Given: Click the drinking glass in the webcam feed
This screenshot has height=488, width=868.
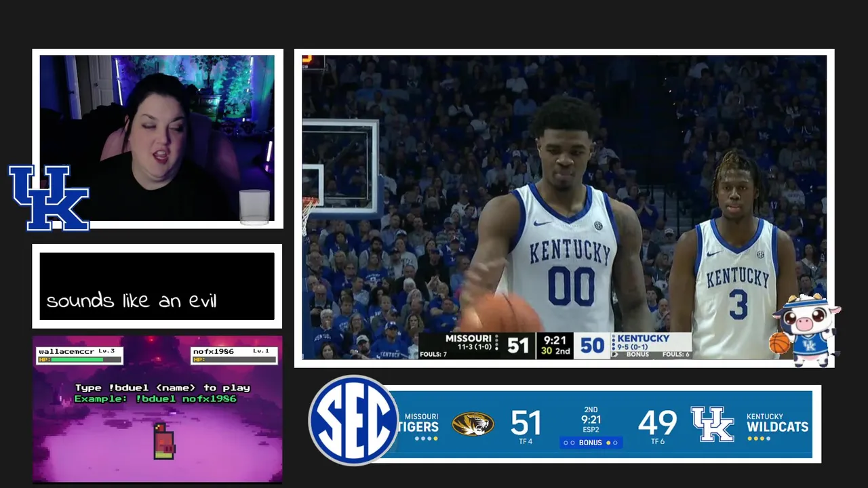Looking at the screenshot, I should tap(254, 206).
